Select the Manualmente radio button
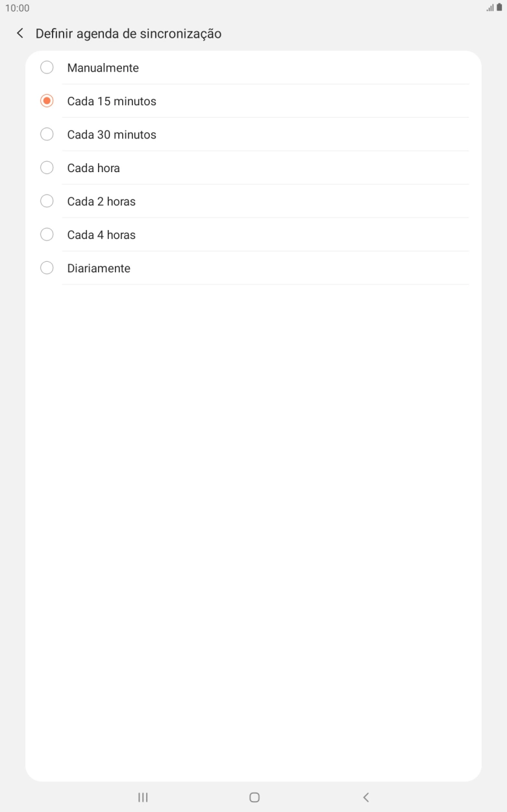 point(47,68)
